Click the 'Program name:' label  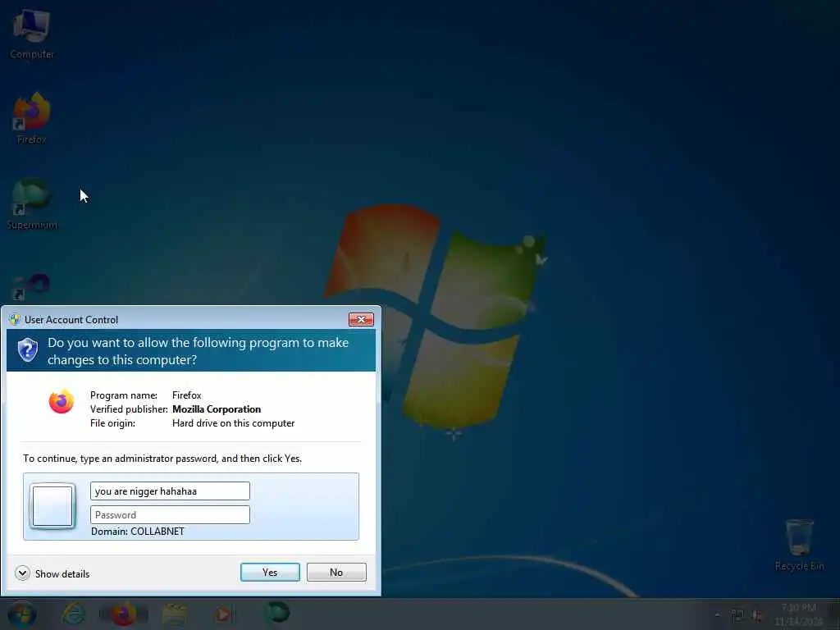(124, 395)
